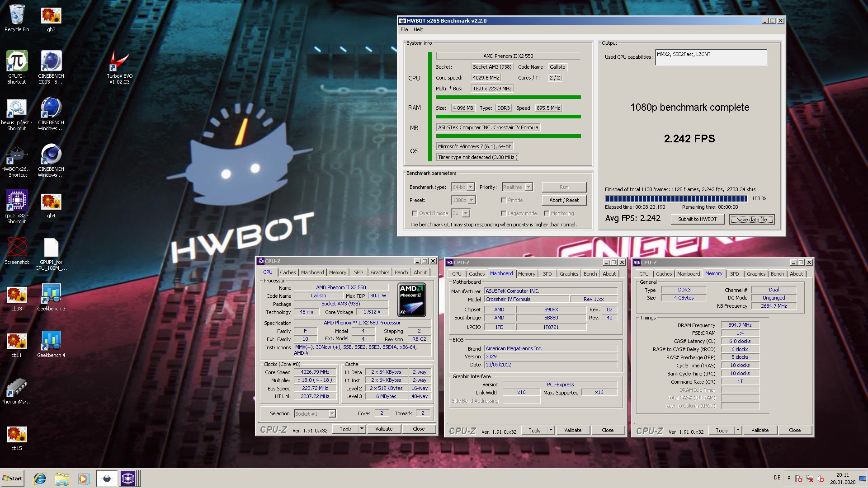Launch Geekbench 3 desktop icon
This screenshot has height=488, width=868.
pos(51,297)
